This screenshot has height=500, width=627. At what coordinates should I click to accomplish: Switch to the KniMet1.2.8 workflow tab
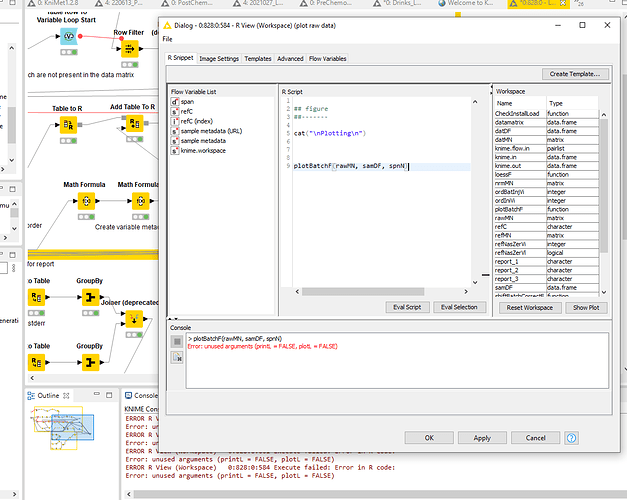pyautogui.click(x=53, y=3)
